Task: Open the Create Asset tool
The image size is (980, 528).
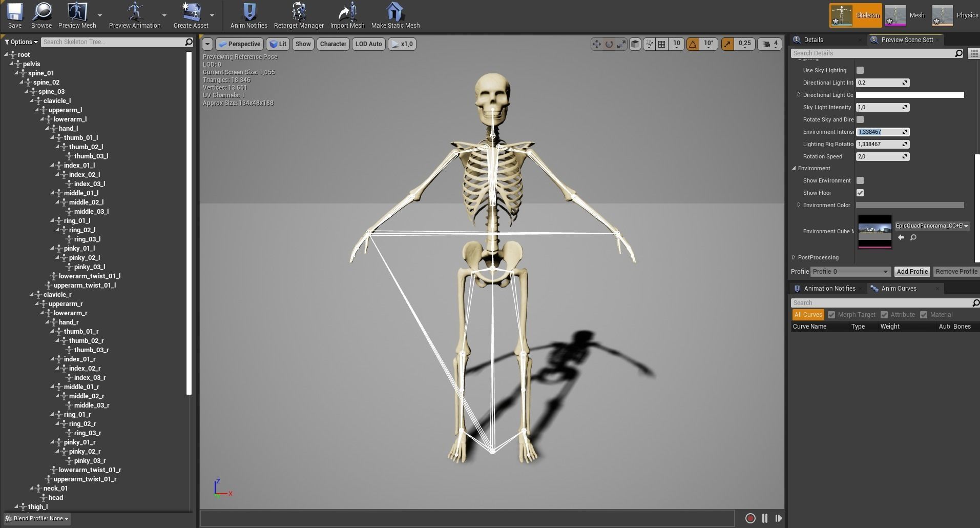Action: point(191,15)
